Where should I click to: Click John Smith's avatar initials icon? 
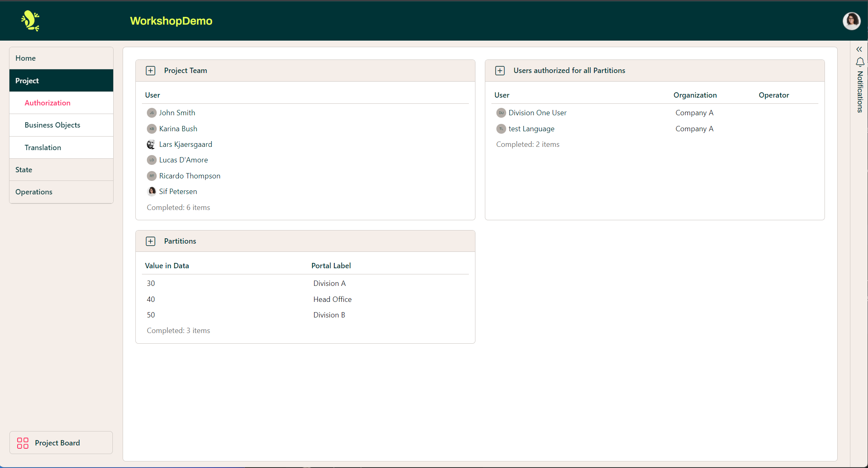pyautogui.click(x=151, y=113)
